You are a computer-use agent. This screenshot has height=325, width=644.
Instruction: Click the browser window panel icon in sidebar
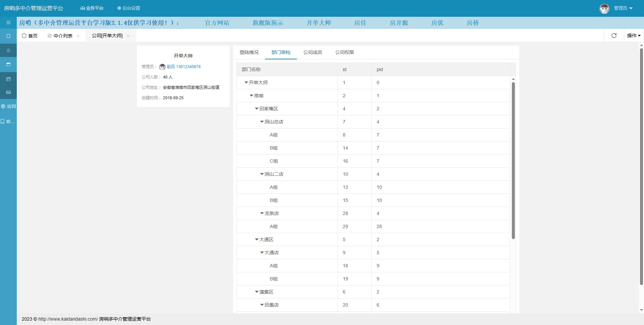[x=8, y=64]
